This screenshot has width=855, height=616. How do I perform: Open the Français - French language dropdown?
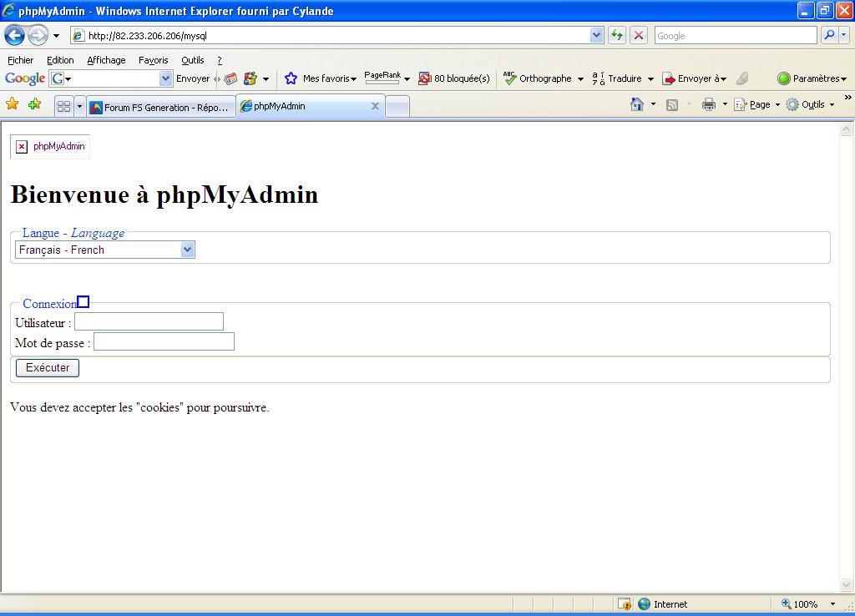pyautogui.click(x=104, y=250)
